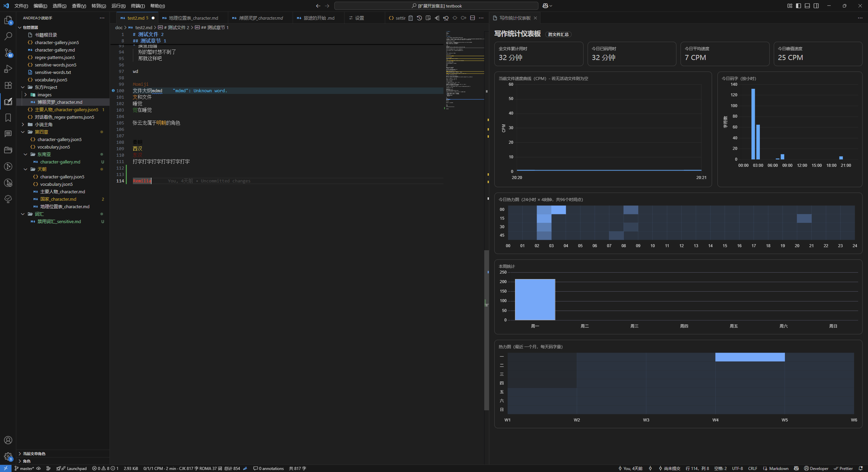
Task: Toggle the bottom panel layout button
Action: click(x=807, y=6)
